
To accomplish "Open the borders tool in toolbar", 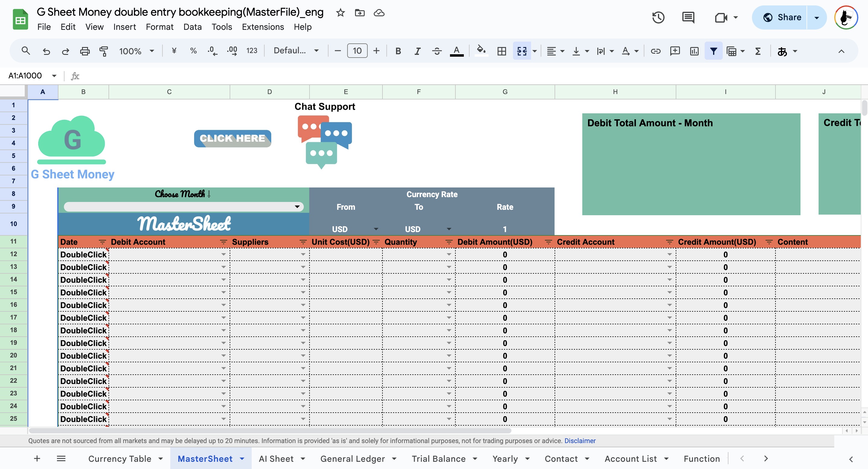I will click(x=502, y=51).
